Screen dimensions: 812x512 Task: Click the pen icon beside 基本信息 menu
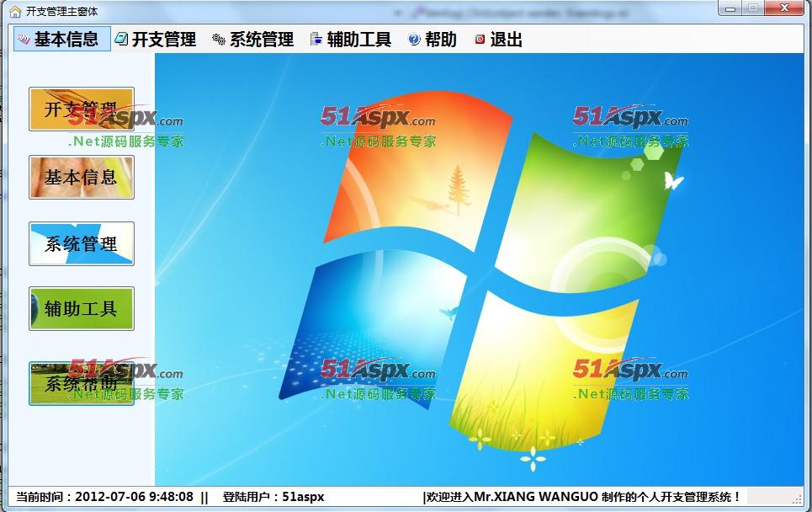24,39
